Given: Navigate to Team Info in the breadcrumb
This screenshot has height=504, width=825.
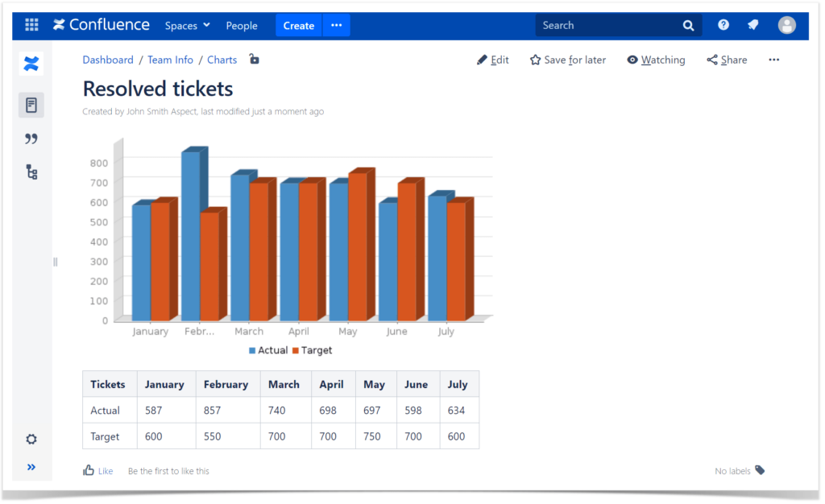Looking at the screenshot, I should pos(170,60).
